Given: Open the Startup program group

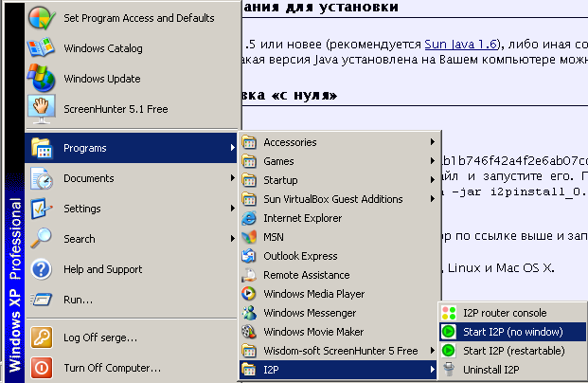Looking at the screenshot, I should (339, 180).
